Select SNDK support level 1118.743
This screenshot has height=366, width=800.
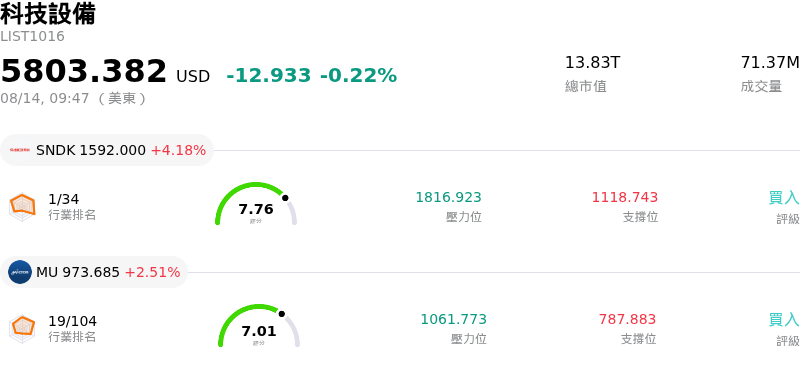tap(625, 197)
